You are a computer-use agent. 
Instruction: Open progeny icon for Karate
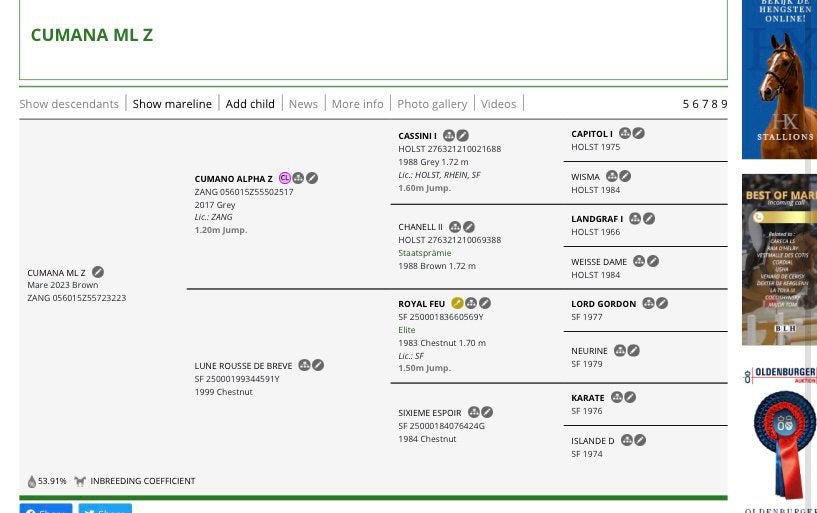(616, 397)
